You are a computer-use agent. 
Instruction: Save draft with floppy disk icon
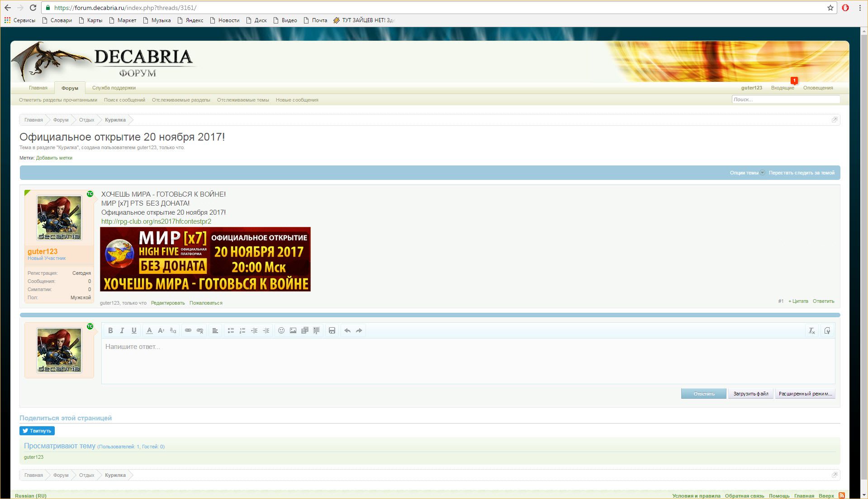tap(332, 330)
